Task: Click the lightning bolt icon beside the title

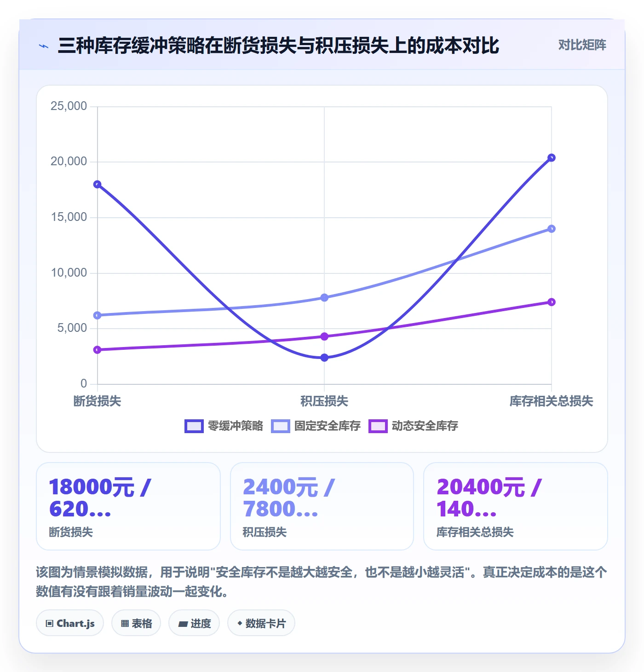Action: pyautogui.click(x=44, y=46)
